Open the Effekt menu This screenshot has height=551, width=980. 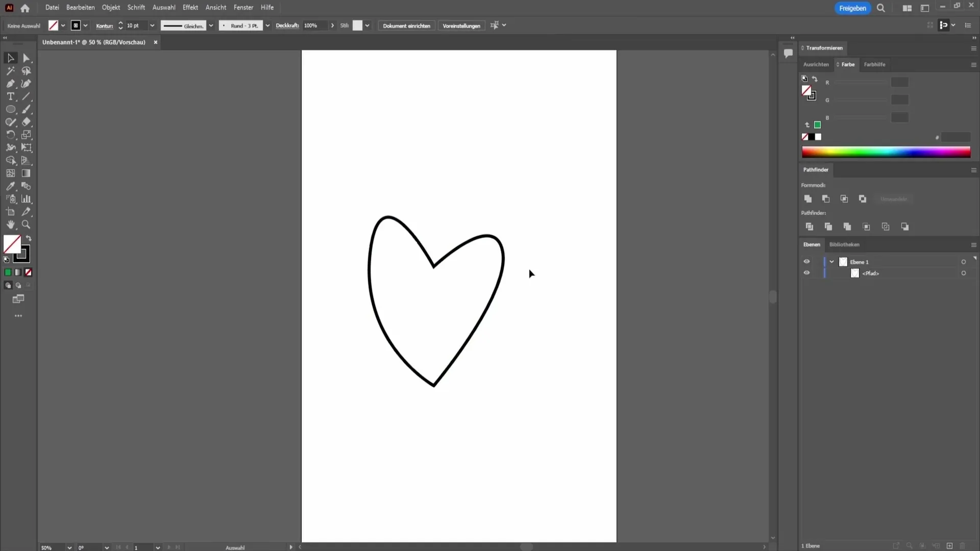pos(190,8)
